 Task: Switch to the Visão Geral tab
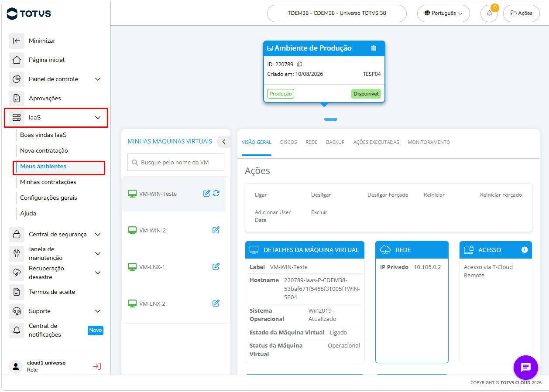point(257,142)
